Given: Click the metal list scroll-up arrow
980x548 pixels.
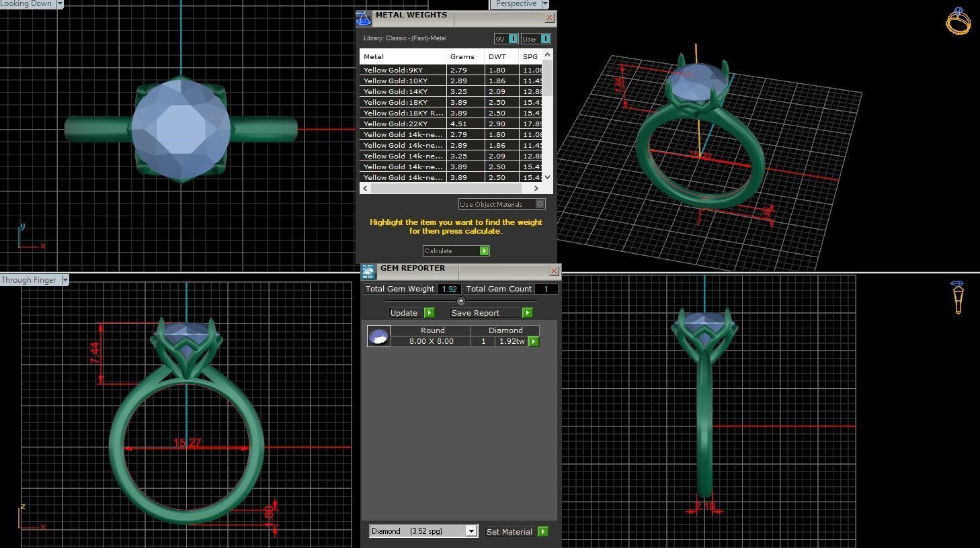Looking at the screenshot, I should tap(547, 54).
